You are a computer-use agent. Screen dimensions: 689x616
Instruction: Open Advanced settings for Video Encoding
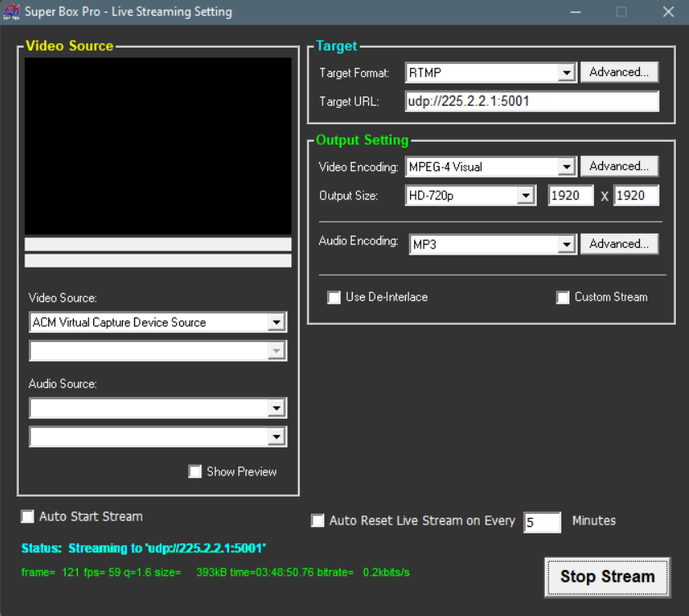[619, 166]
